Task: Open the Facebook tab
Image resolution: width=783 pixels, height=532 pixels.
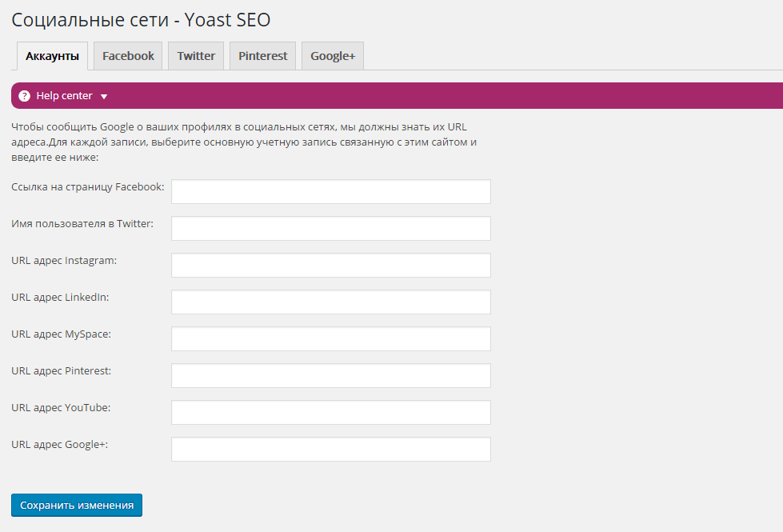Action: point(128,56)
